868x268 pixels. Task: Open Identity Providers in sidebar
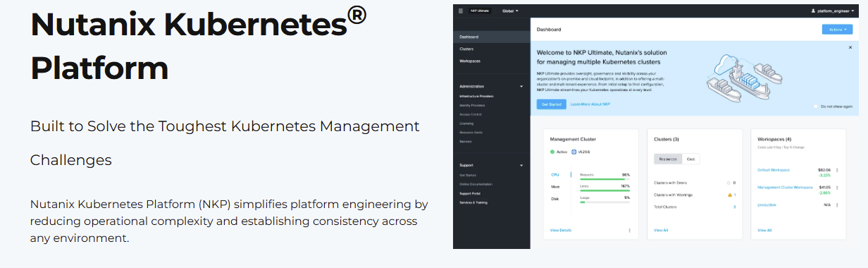tap(472, 105)
